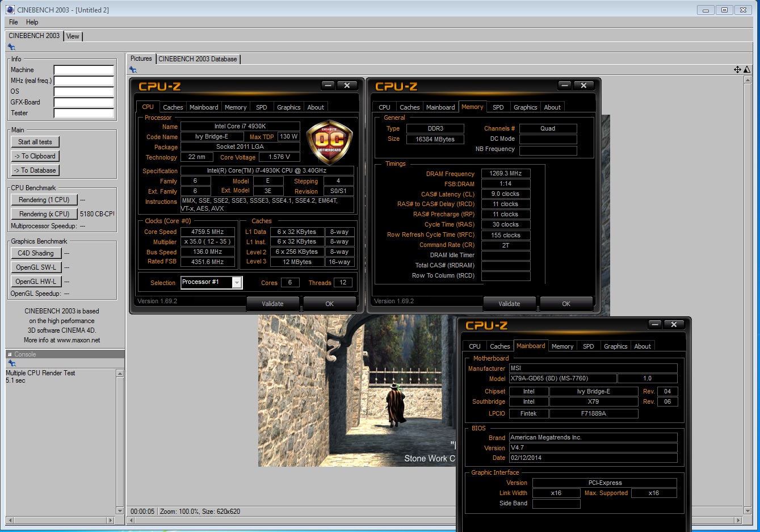Click the pin icon in Console panel
Viewport: 760px width, 532px height.
11,363
